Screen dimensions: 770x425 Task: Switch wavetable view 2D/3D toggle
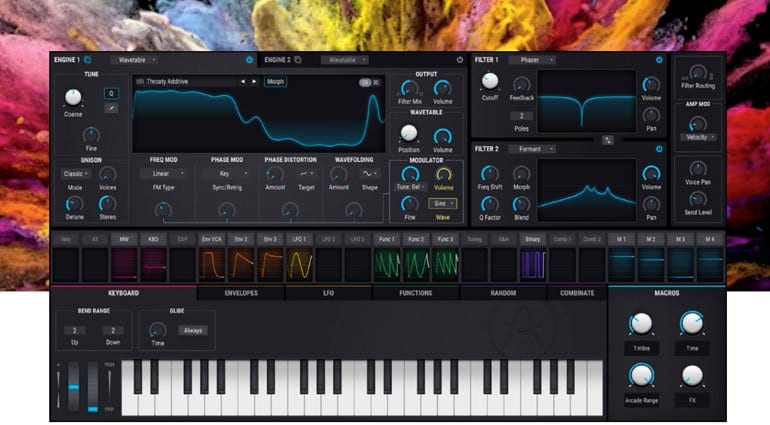pos(370,83)
